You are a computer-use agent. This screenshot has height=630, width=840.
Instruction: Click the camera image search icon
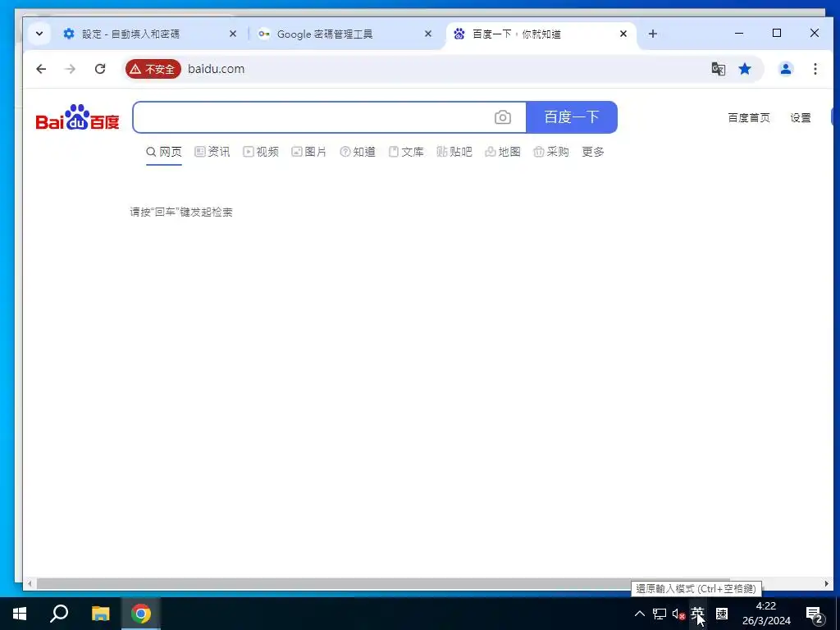point(503,117)
